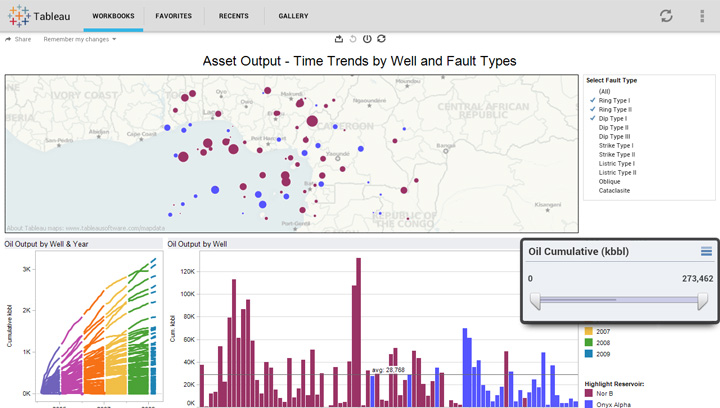Viewport: 720px width, 408px height.
Task: Click the '273,462' maximum value
Action: click(x=698, y=279)
